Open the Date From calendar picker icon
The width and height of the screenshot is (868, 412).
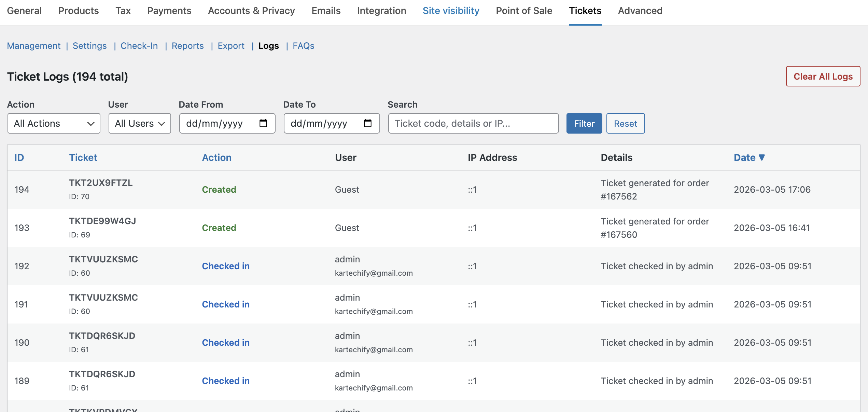pos(263,123)
